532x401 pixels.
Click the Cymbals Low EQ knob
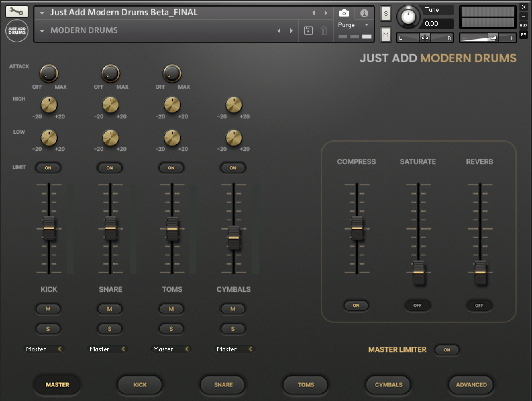coord(234,138)
